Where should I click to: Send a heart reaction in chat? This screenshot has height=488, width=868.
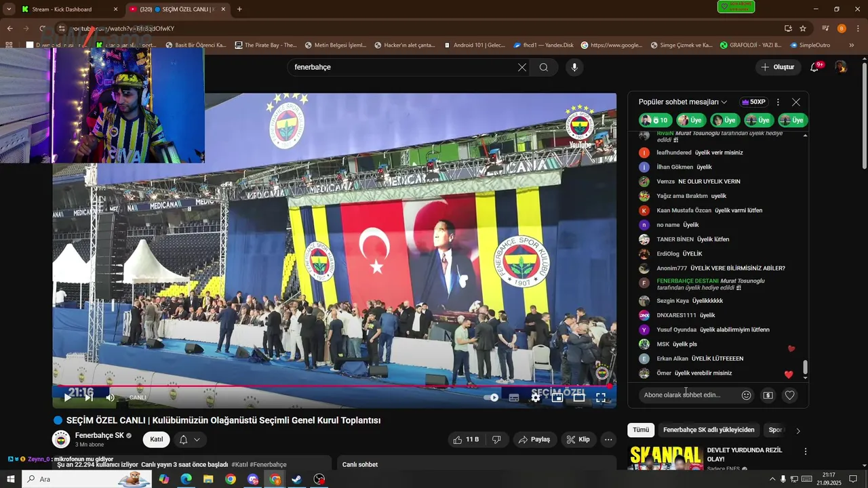coord(789,395)
